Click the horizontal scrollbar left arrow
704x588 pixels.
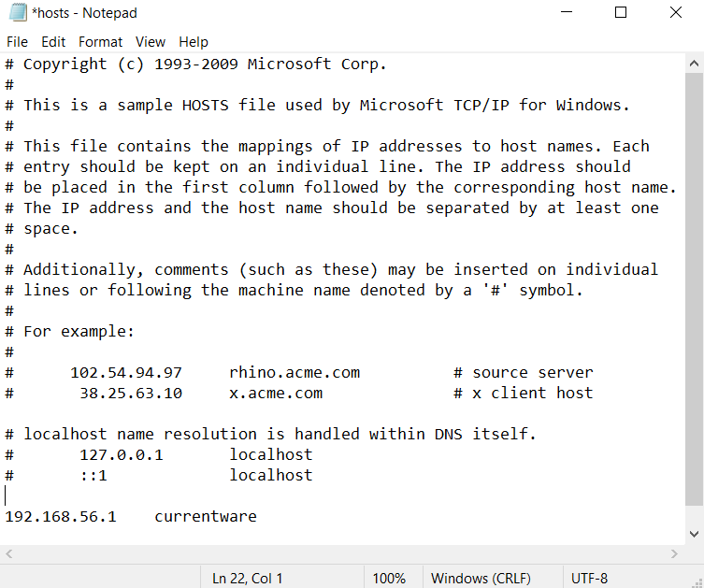point(9,554)
